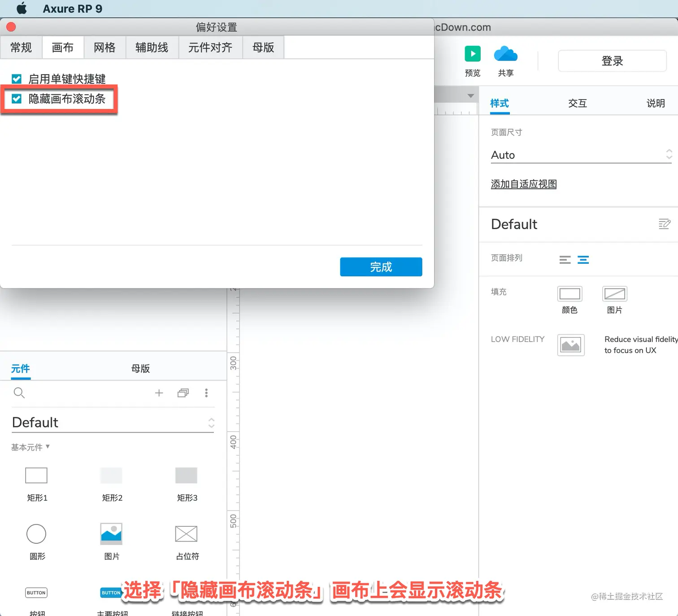Select the 占位符 placeholder widget
The width and height of the screenshot is (678, 616).
pos(186,534)
